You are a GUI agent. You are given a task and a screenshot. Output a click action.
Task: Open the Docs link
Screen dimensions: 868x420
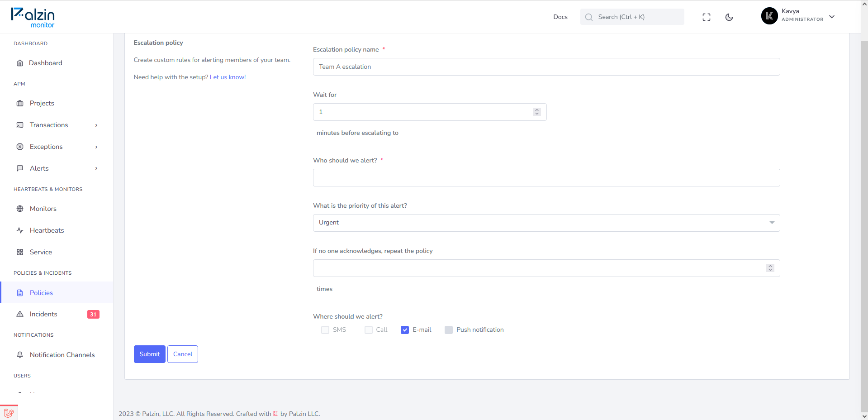pyautogui.click(x=560, y=17)
